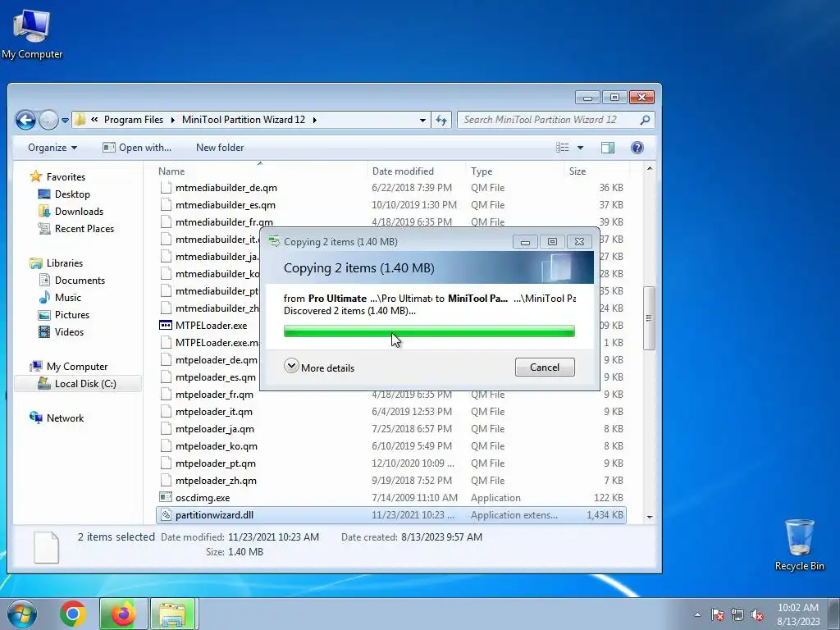The width and height of the screenshot is (840, 630).
Task: Open the Recycle Bin on the desktop
Action: point(799,545)
